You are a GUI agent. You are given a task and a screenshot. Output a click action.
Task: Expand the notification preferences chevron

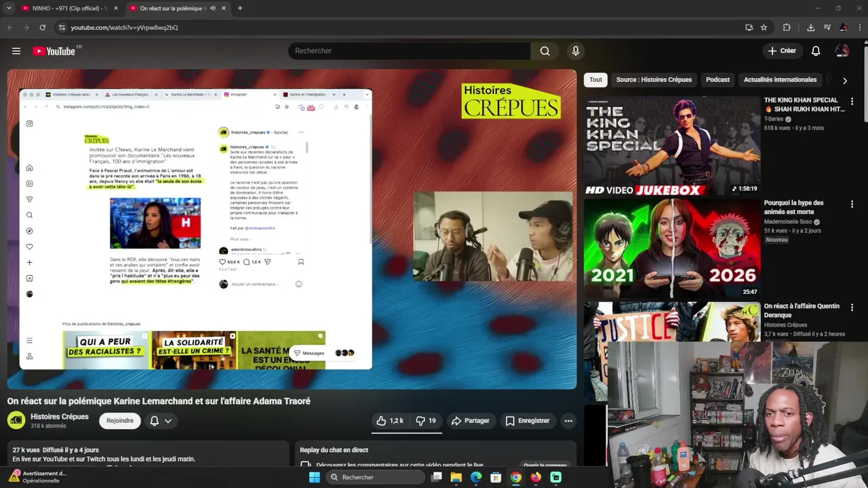coord(168,421)
